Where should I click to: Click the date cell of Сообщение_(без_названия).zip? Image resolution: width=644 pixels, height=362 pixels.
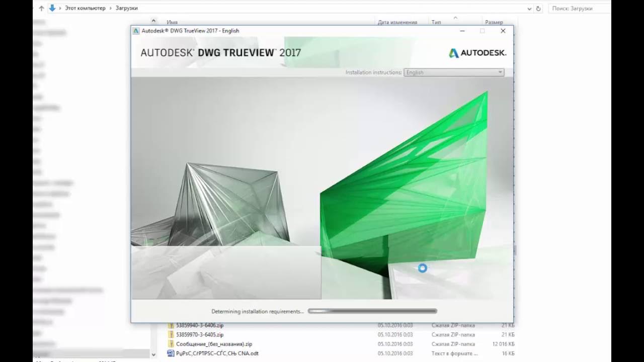pyautogui.click(x=395, y=344)
